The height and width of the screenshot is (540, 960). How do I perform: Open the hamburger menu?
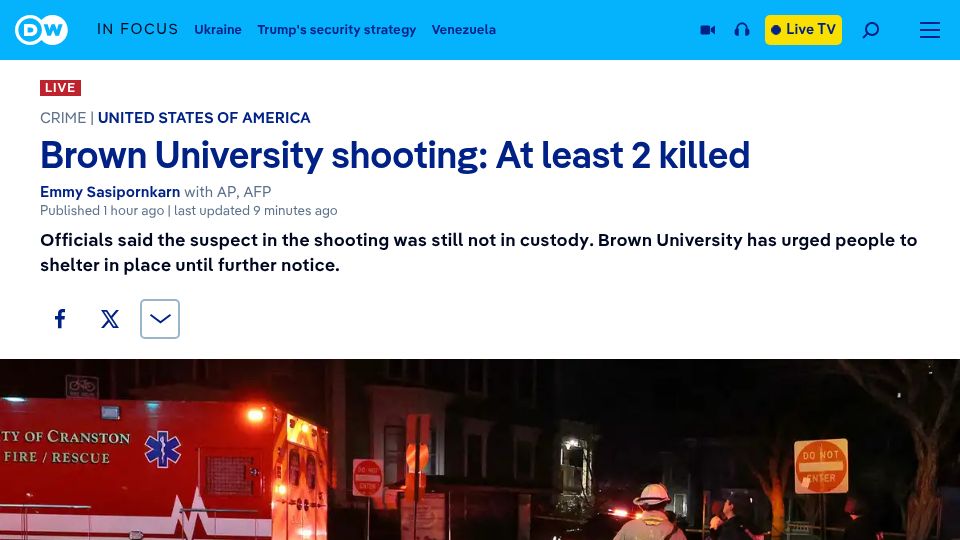click(929, 29)
